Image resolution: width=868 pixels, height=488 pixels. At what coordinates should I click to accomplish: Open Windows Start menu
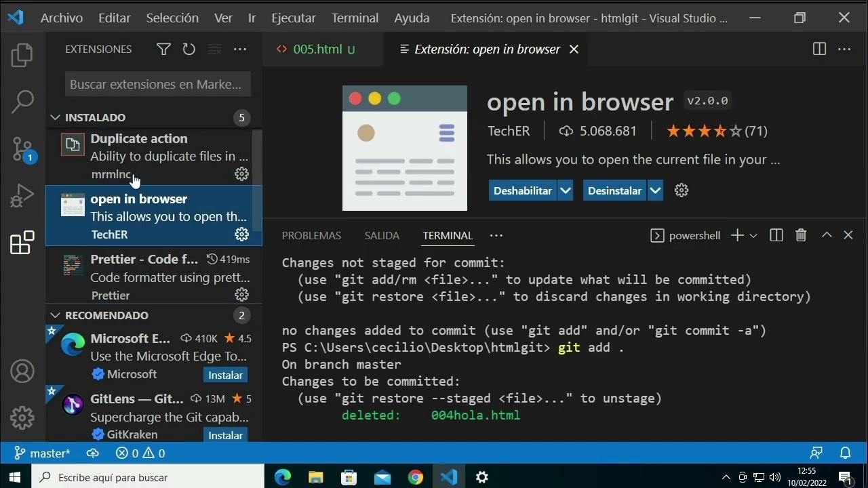[15, 477]
